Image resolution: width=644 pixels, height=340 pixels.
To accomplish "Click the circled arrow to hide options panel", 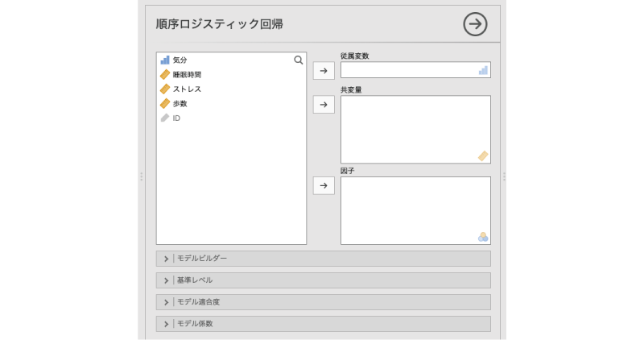I will [475, 24].
